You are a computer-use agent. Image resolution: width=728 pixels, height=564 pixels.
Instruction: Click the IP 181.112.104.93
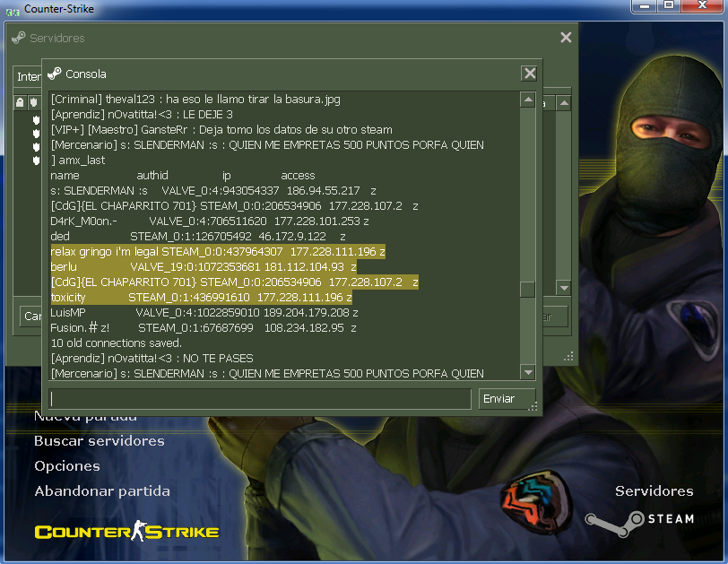pos(304,267)
